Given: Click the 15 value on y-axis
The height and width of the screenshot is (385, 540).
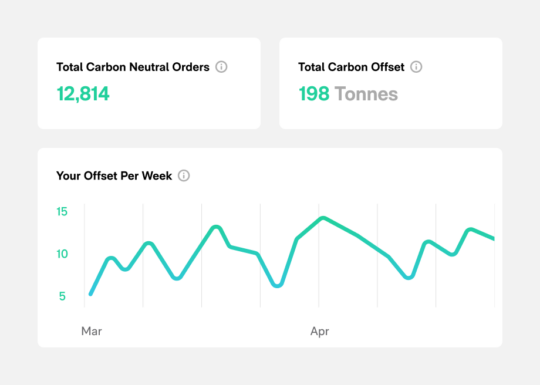Looking at the screenshot, I should pyautogui.click(x=62, y=211).
